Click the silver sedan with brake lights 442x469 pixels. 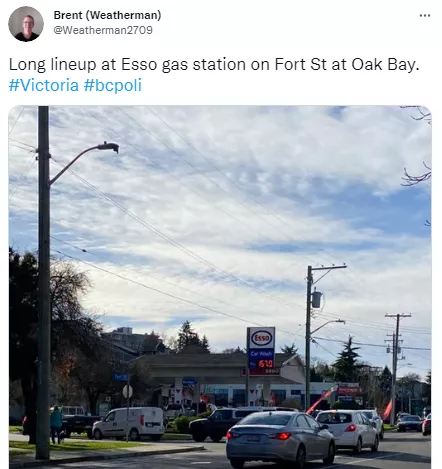click(280, 438)
